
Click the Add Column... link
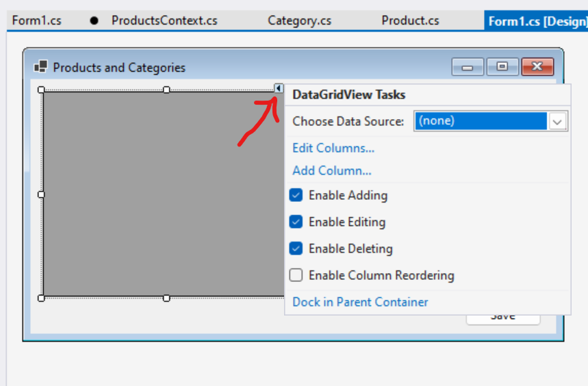(x=332, y=171)
